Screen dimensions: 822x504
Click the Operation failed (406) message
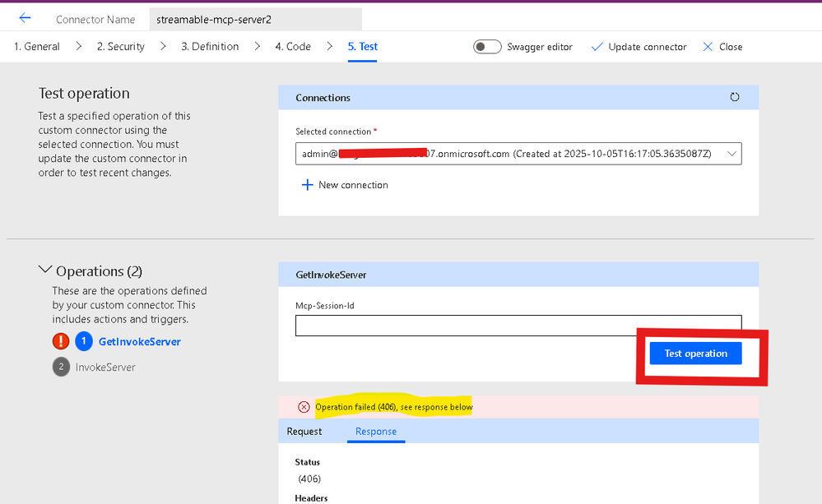(x=393, y=407)
